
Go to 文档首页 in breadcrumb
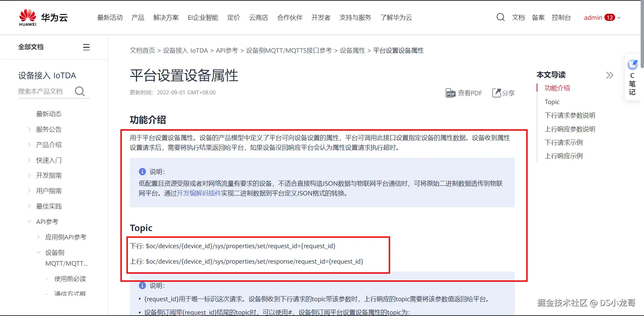click(143, 50)
